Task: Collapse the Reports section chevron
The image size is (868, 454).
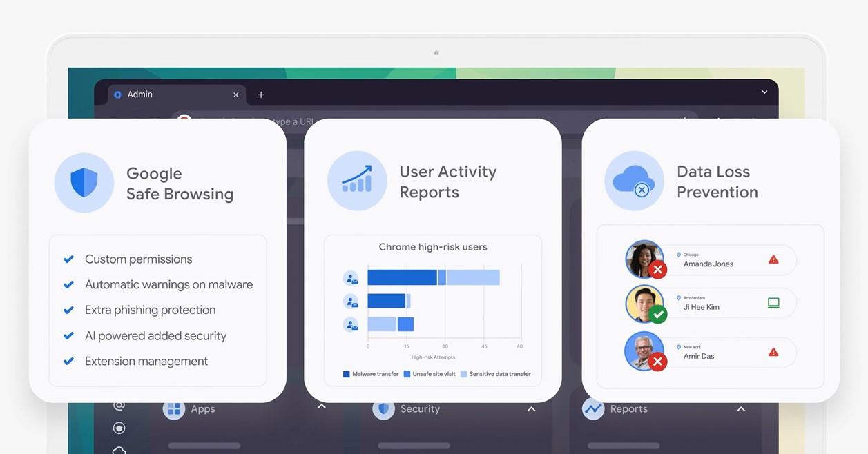Action: coord(741,409)
